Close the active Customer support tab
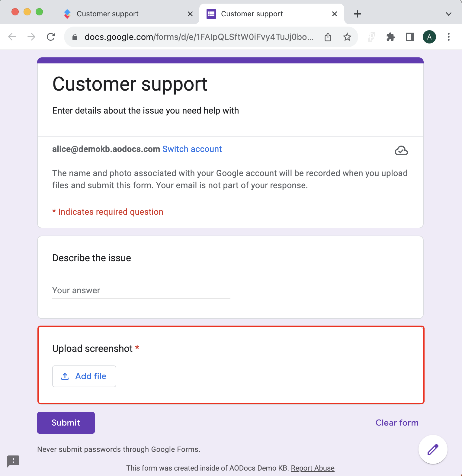The image size is (462, 476). point(335,14)
